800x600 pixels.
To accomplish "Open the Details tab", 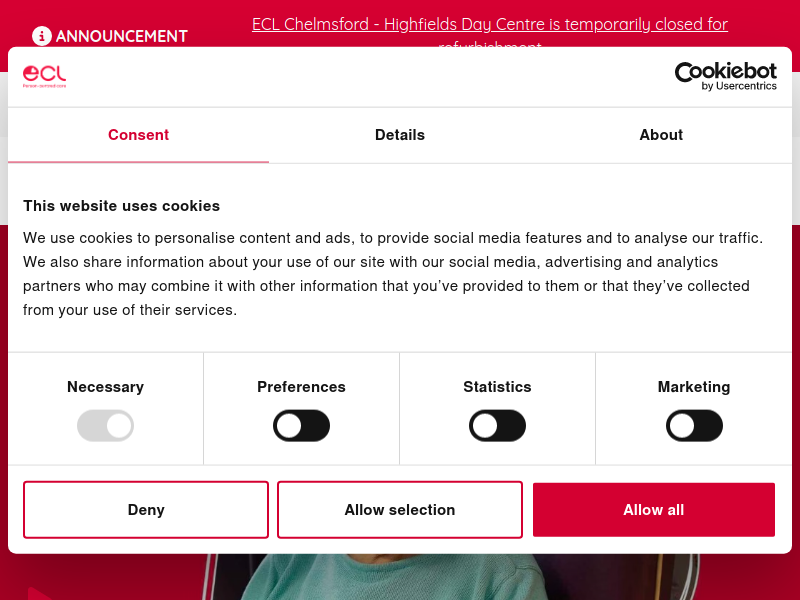I will click(400, 135).
